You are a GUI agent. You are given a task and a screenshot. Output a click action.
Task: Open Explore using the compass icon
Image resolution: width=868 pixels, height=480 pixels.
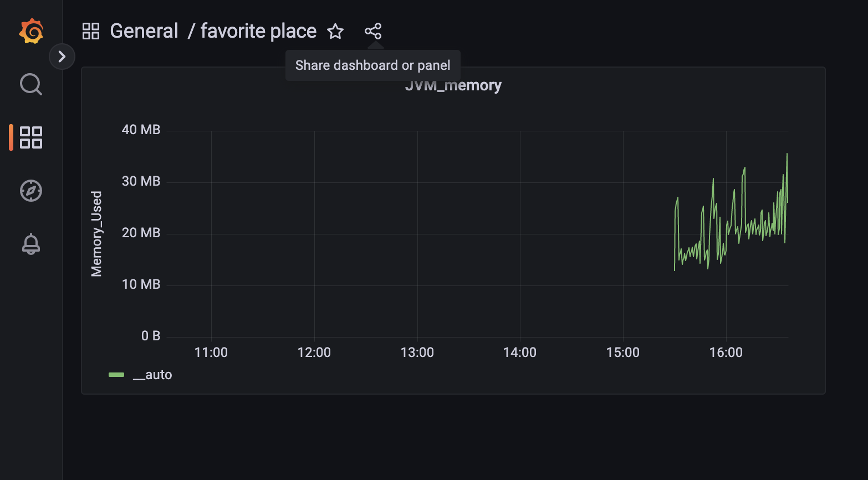tap(30, 191)
